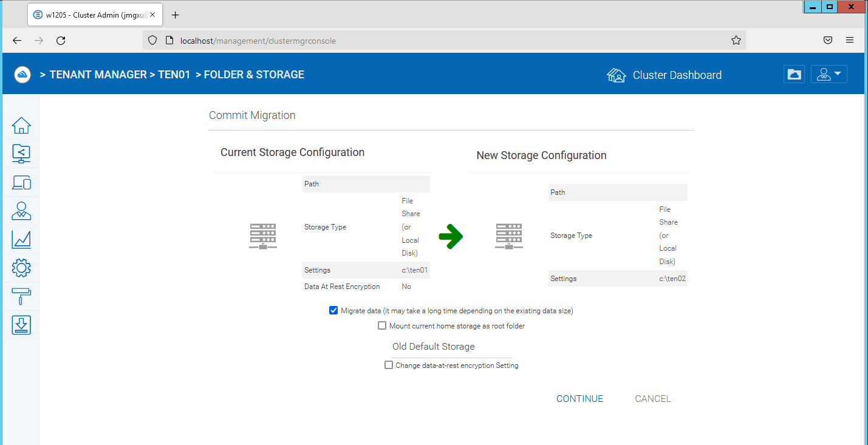The height and width of the screenshot is (445, 868).
Task: Open the user account dropdown menu
Action: pos(829,74)
